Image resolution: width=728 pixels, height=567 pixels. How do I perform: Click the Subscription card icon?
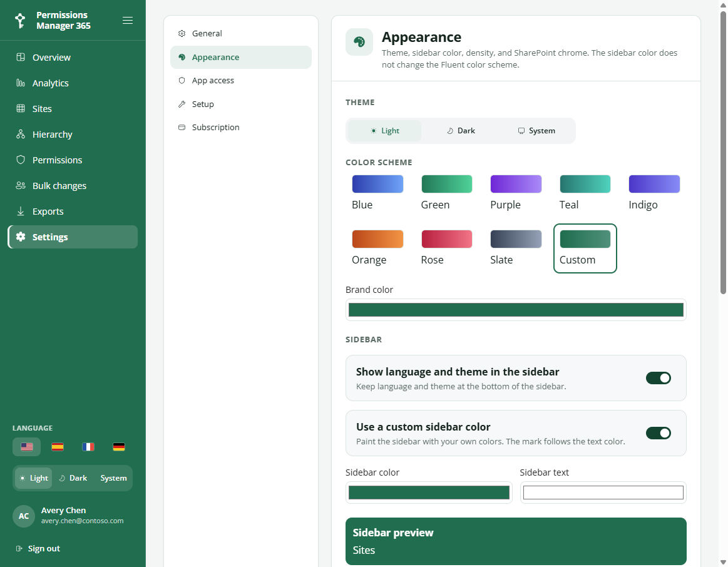tap(182, 127)
